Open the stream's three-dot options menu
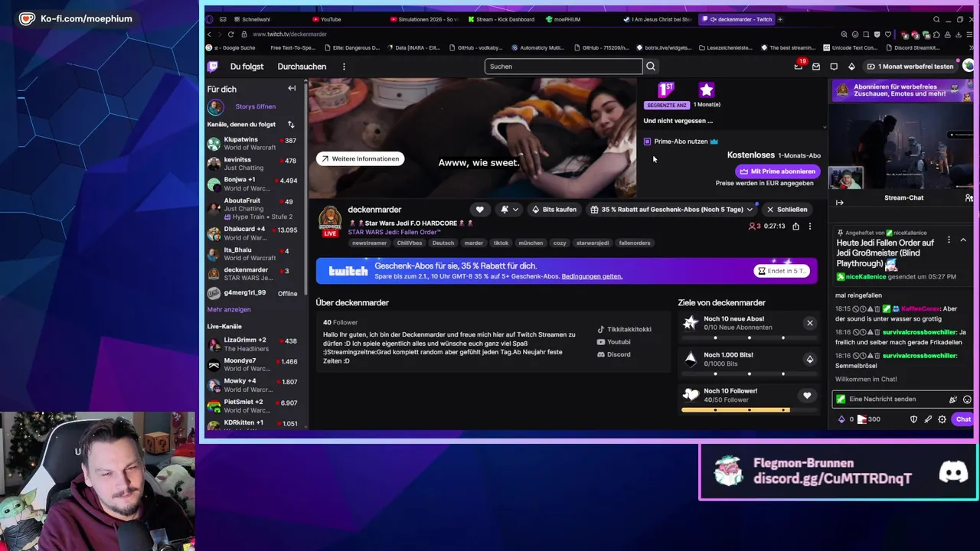 [x=810, y=227]
